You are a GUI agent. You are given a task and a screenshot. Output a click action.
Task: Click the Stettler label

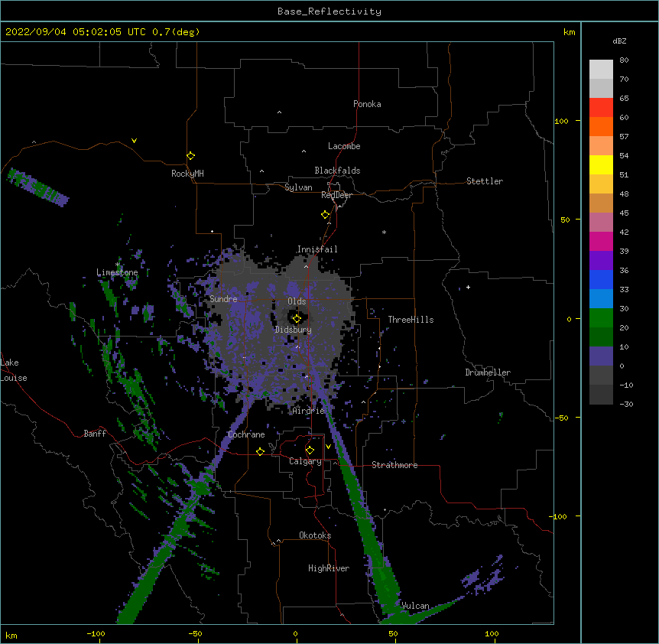coord(485,181)
